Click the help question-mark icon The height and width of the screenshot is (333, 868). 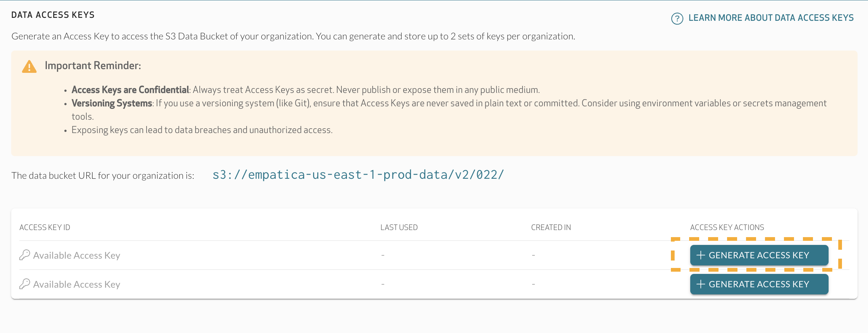(677, 18)
